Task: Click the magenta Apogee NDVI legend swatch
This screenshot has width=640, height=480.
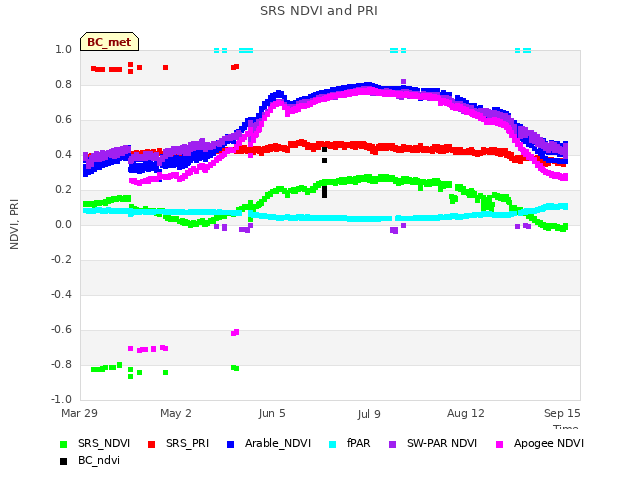Action: pyautogui.click(x=500, y=444)
